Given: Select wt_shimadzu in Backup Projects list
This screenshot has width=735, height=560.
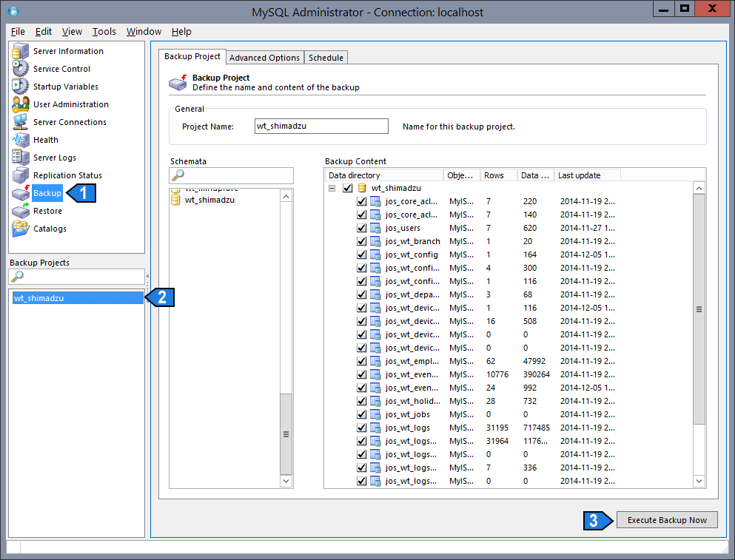Looking at the screenshot, I should (x=78, y=298).
